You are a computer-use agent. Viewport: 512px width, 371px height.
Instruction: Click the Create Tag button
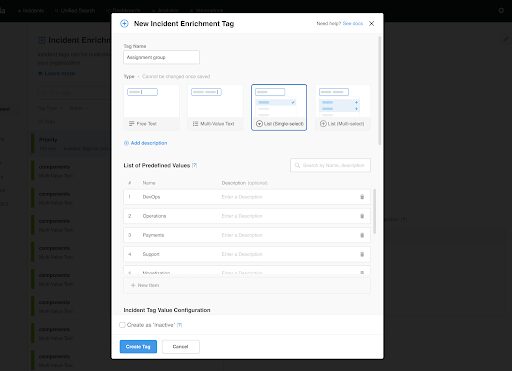point(138,347)
